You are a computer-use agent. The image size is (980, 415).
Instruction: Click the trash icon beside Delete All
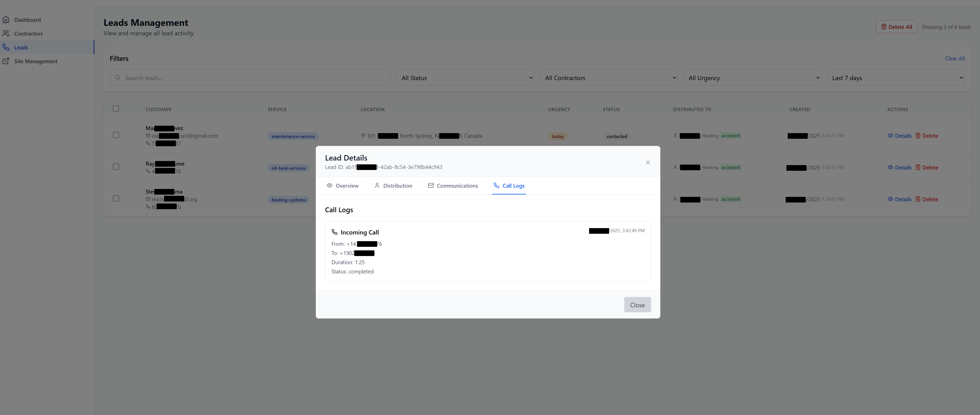click(884, 27)
